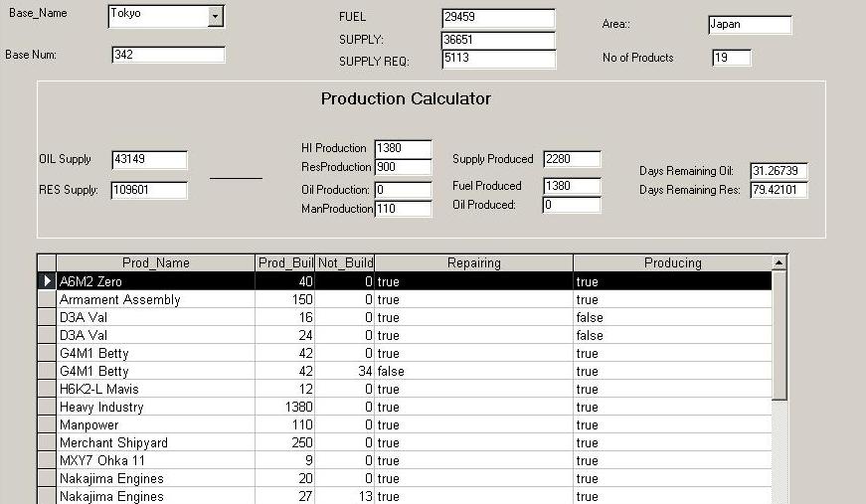Screen dimensions: 866x504
Task: Click the Area field showing Japan
Action: pos(750,25)
